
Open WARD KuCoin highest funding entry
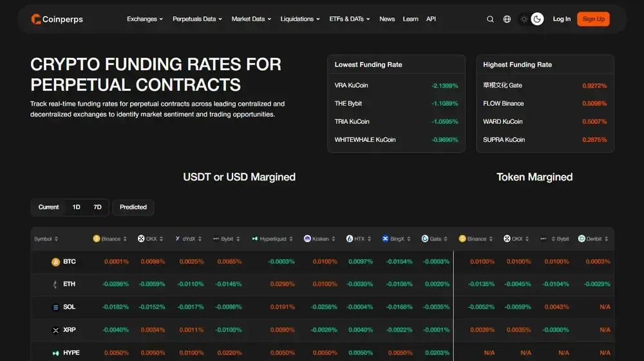[545, 122]
